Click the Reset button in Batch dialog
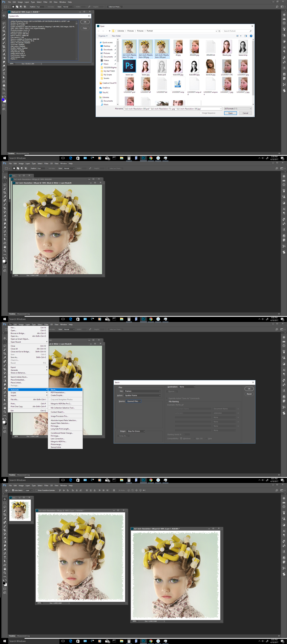287x644 pixels. [249, 394]
